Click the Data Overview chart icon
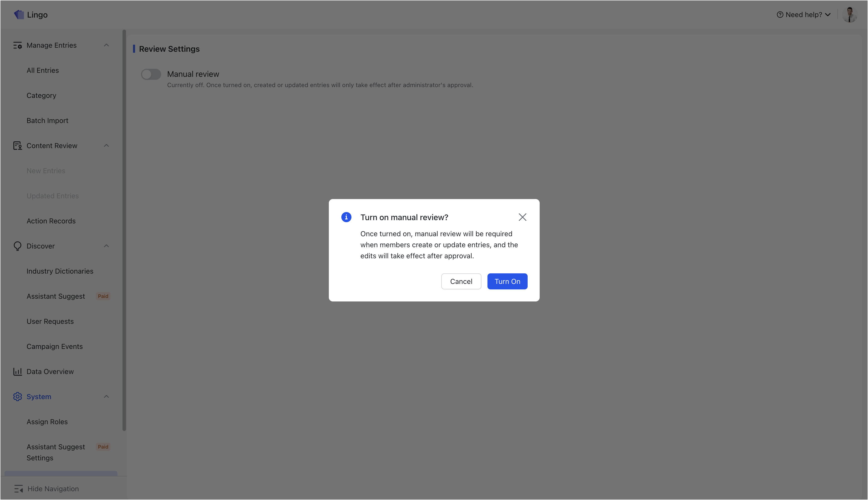 [18, 371]
